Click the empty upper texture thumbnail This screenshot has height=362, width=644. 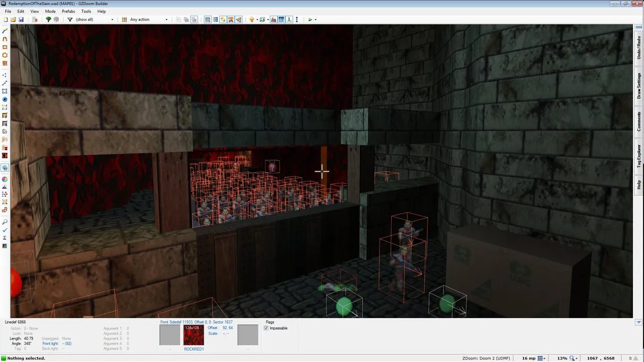pos(170,335)
